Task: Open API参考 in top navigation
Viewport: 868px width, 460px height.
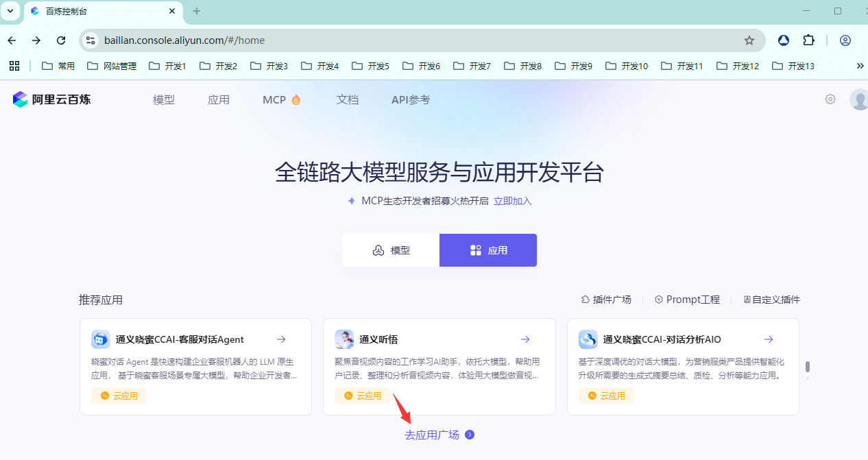Action: coord(411,99)
